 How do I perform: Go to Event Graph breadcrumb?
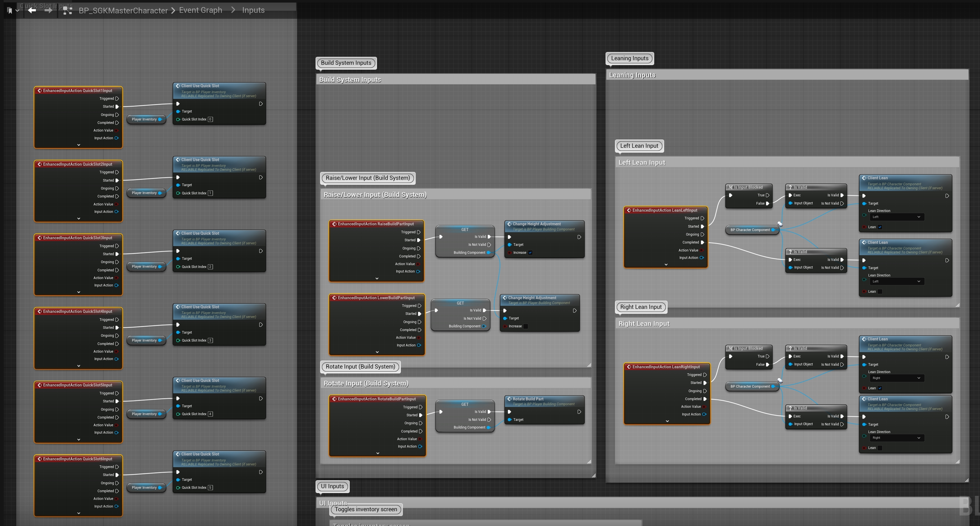200,10
